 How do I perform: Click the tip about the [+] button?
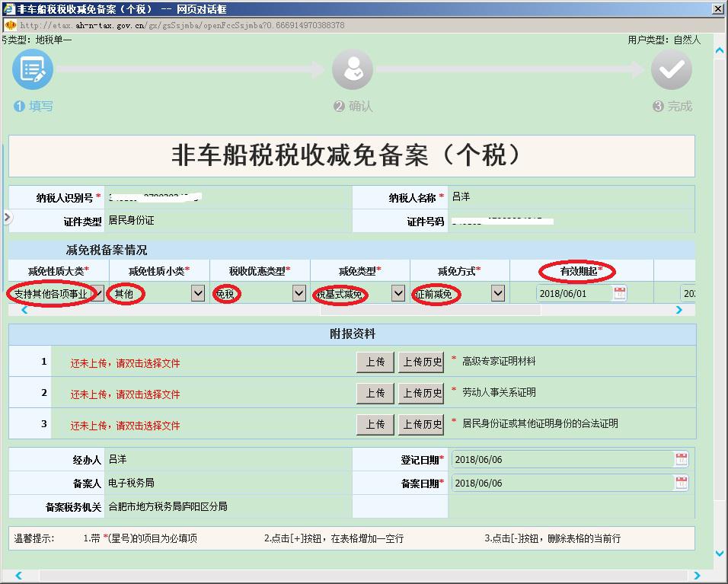pyautogui.click(x=334, y=538)
